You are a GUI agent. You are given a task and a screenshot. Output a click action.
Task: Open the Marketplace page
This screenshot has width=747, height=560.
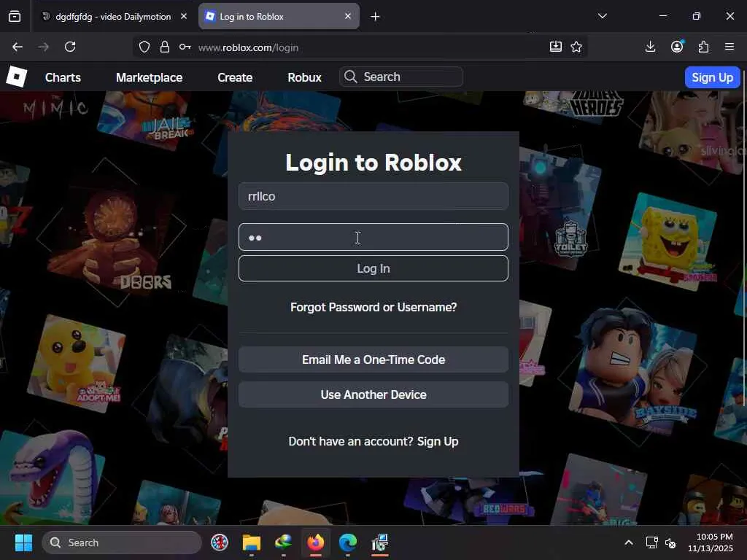point(149,77)
